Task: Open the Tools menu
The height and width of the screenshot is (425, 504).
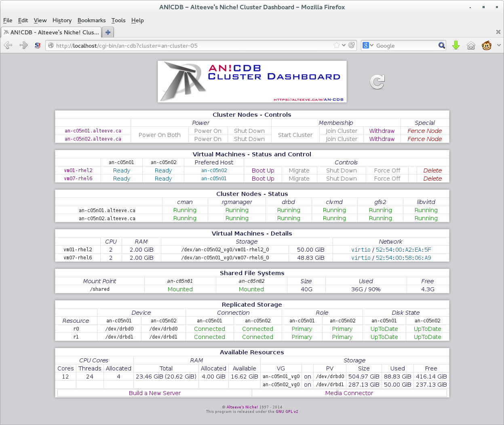Action: pos(118,20)
